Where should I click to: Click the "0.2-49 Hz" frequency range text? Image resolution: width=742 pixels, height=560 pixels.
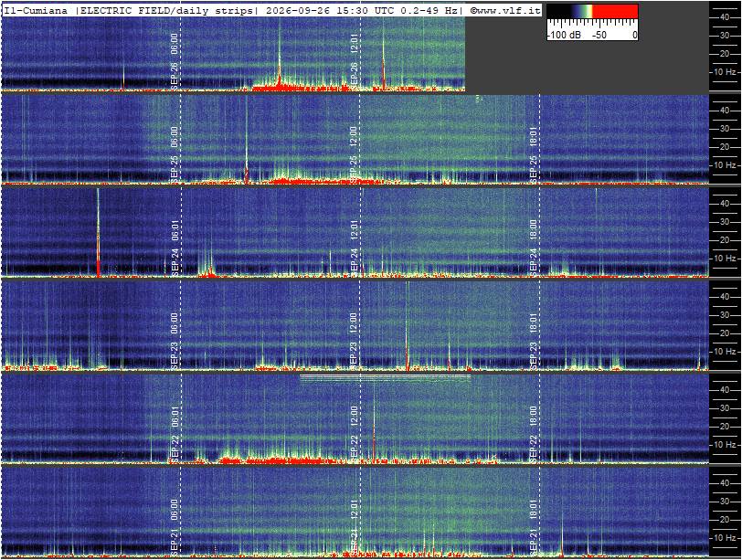pos(429,11)
